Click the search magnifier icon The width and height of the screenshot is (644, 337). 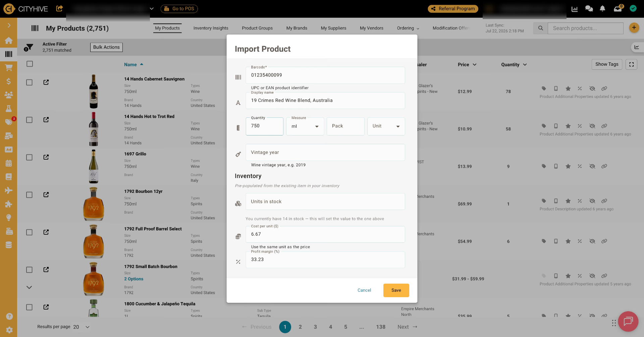(541, 28)
